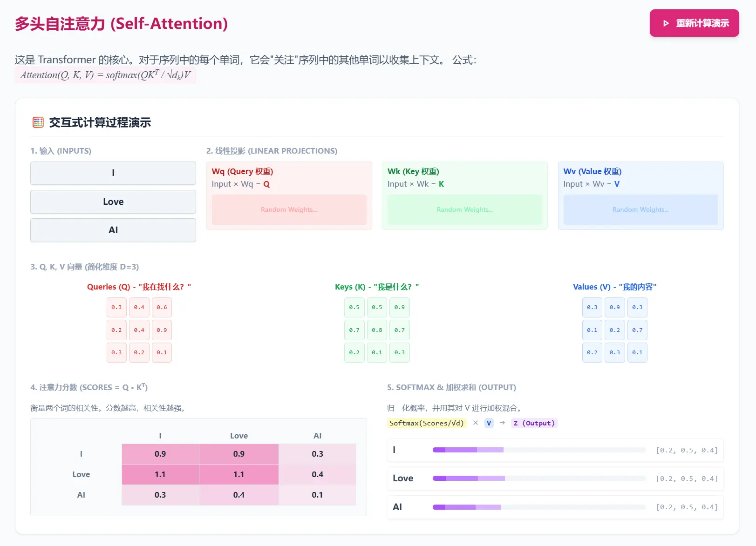Viewport: 756px width, 546px height.
Task: Click the 重新计算演示 recalculate button
Action: coord(694,23)
